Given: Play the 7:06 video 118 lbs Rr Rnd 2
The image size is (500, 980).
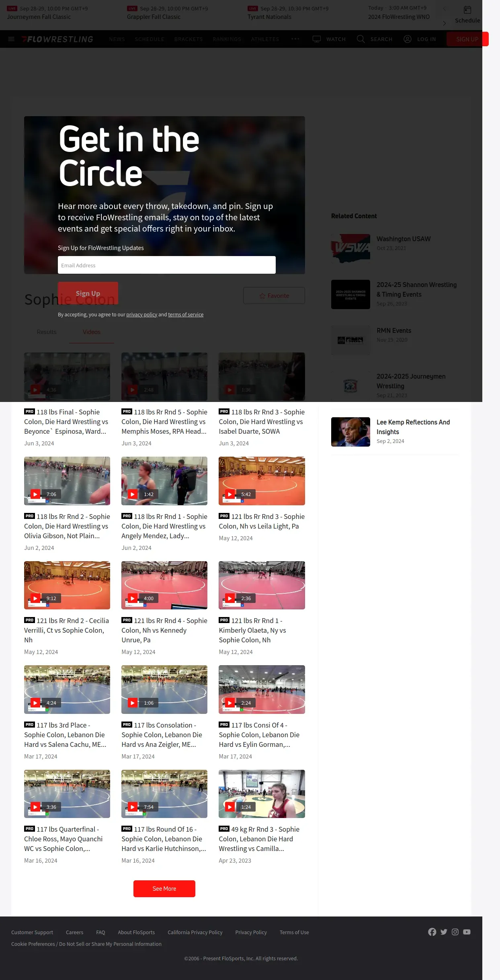Looking at the screenshot, I should click(x=67, y=481).
